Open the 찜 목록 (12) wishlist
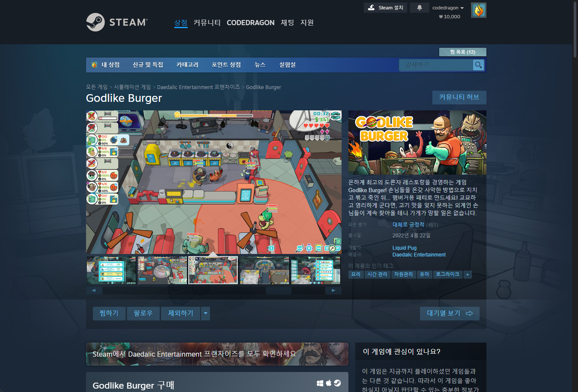The image size is (578, 392). coord(463,52)
